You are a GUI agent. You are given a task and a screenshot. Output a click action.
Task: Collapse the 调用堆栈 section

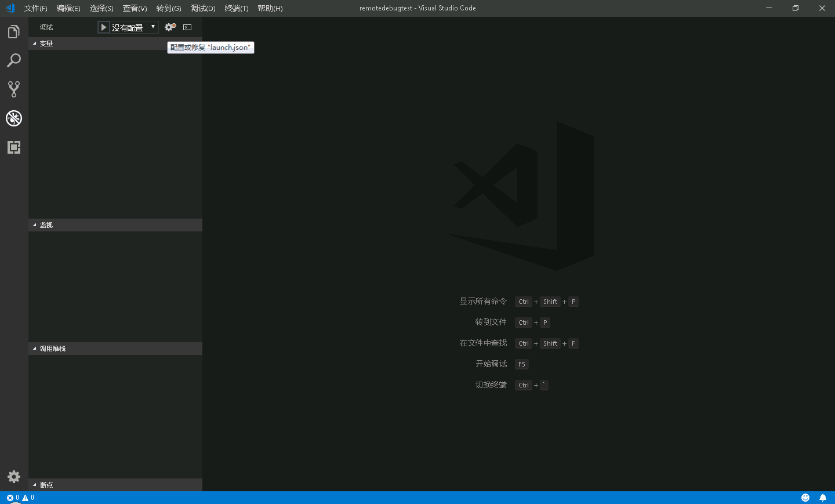click(115, 349)
